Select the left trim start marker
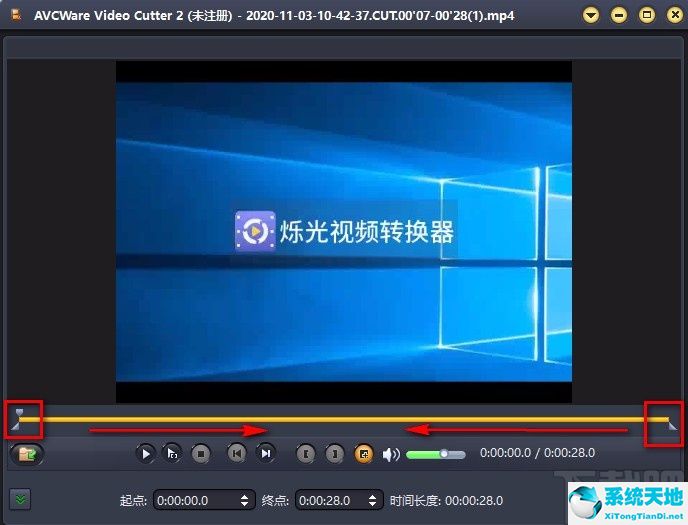This screenshot has width=688, height=525. tap(15, 426)
